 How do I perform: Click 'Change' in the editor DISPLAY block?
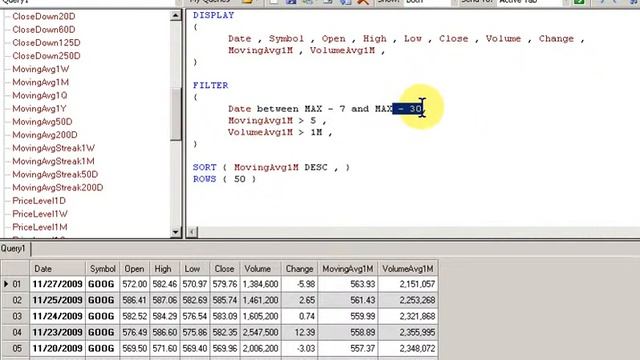[x=556, y=39]
